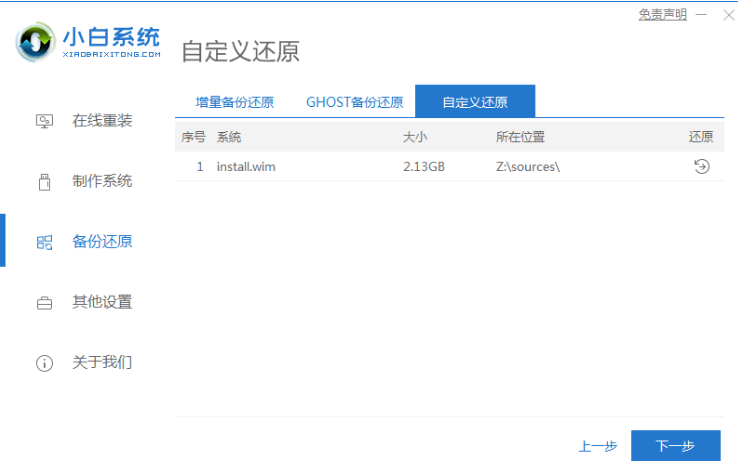Select the 自定义还原 tab
The image size is (738, 470).
click(475, 101)
